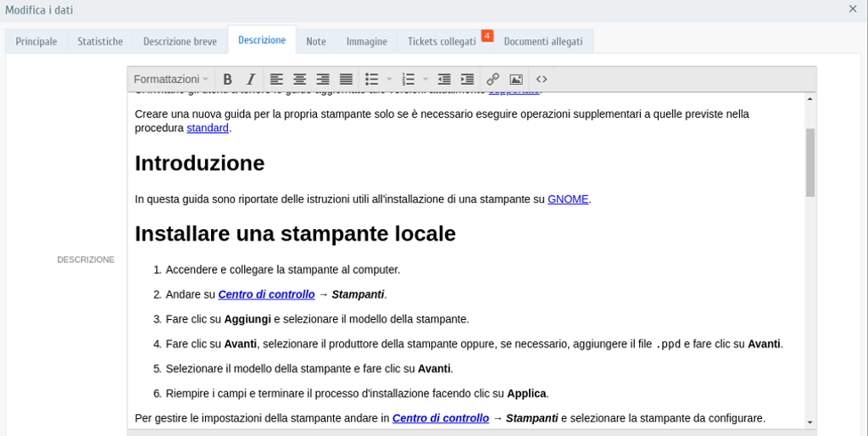Toggle italic formatting in editor toolbar
Image resolution: width=868 pixels, height=436 pixels.
[x=251, y=79]
